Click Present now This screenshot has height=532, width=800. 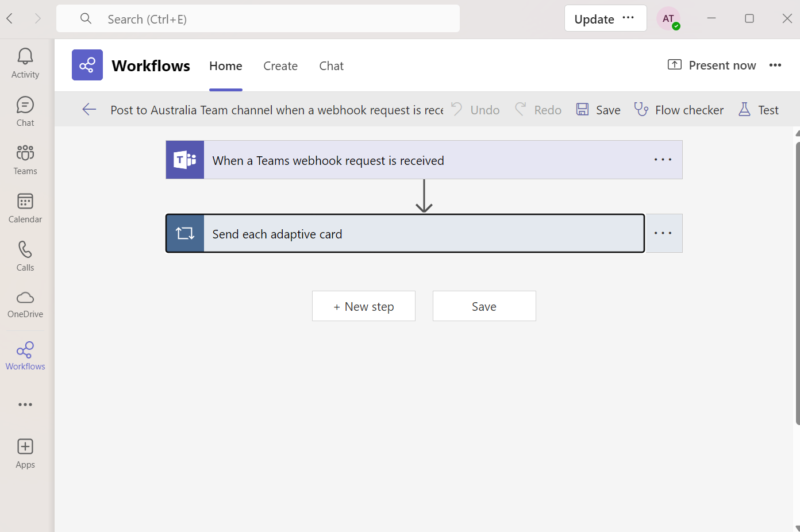711,65
